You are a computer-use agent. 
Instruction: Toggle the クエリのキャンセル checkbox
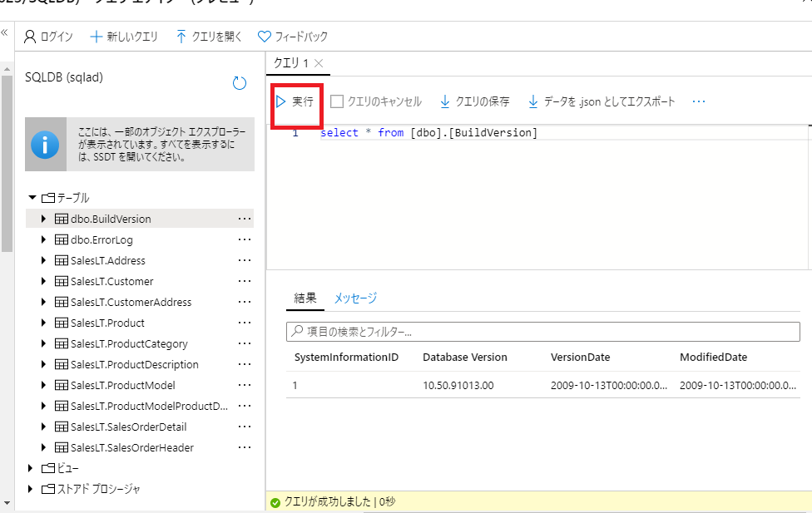coord(337,101)
